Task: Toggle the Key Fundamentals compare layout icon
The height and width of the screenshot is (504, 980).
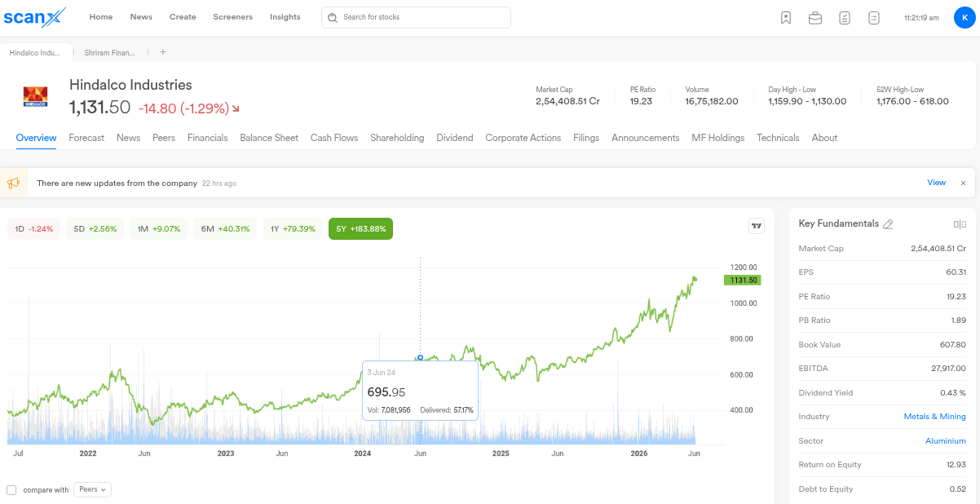Action: click(960, 224)
